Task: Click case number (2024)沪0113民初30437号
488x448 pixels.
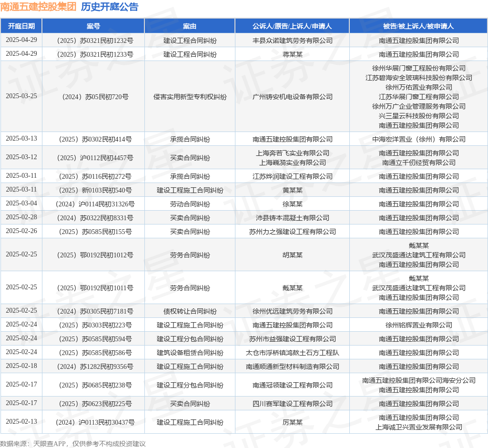Action: coord(93,422)
